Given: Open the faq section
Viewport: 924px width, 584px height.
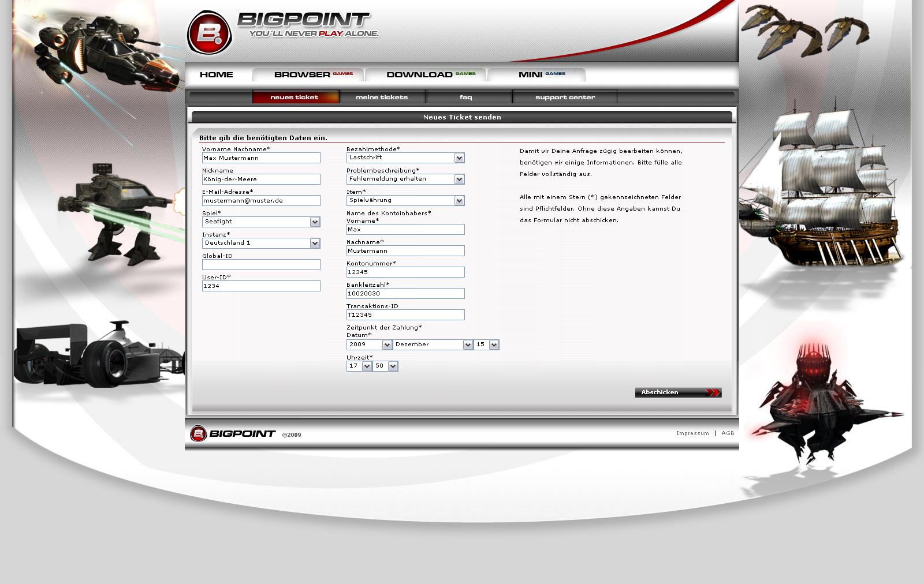Looking at the screenshot, I should [469, 97].
